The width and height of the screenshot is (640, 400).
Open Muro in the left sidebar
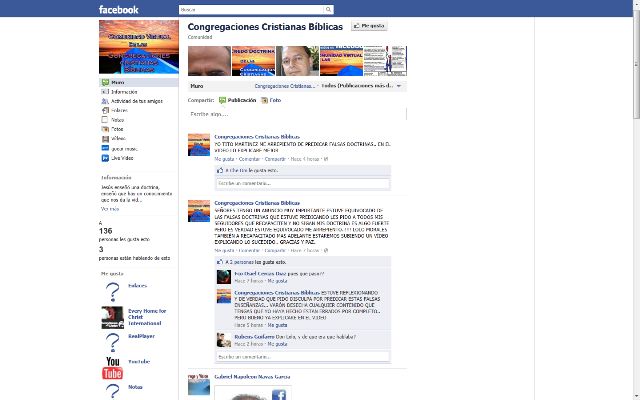click(117, 82)
